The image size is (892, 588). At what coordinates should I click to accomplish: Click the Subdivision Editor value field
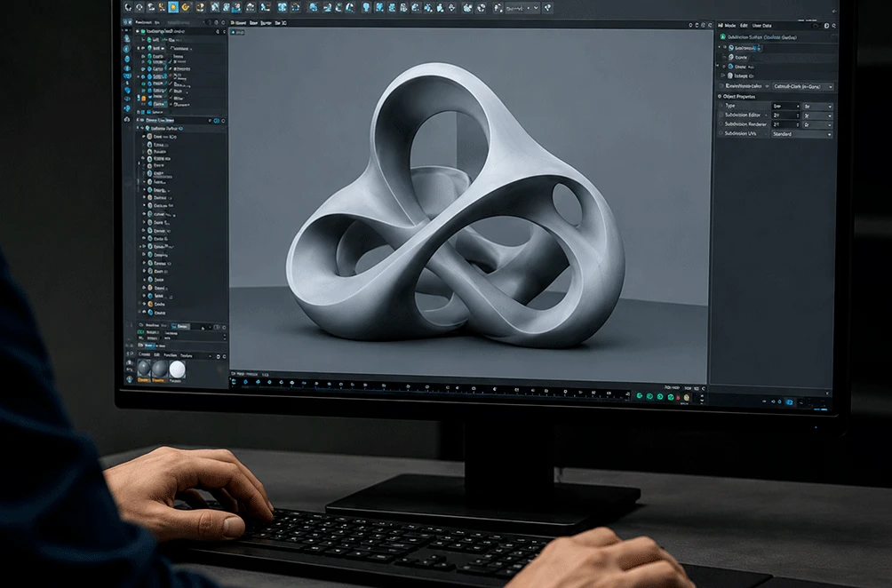(785, 115)
